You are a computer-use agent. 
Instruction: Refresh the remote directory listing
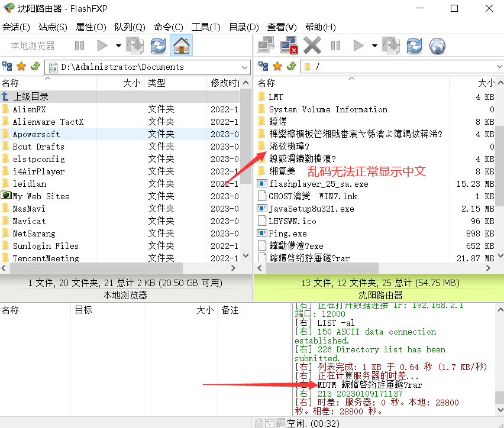pyautogui.click(x=414, y=46)
